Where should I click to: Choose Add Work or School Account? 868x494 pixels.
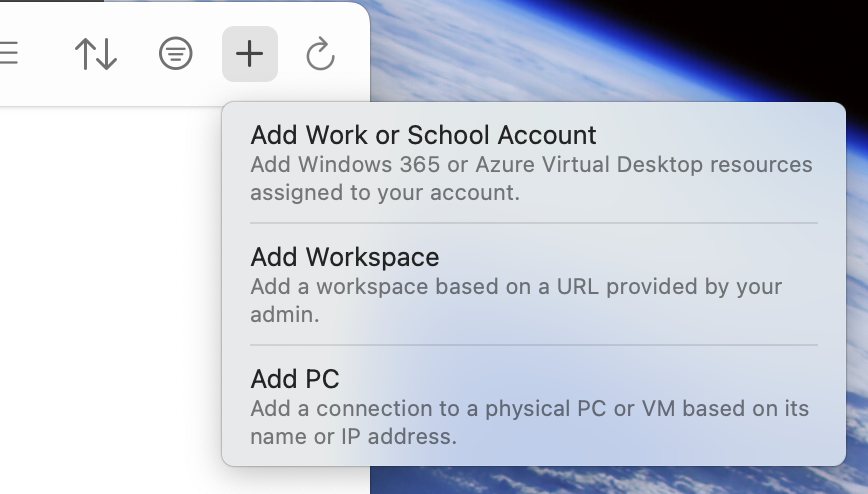click(x=534, y=163)
